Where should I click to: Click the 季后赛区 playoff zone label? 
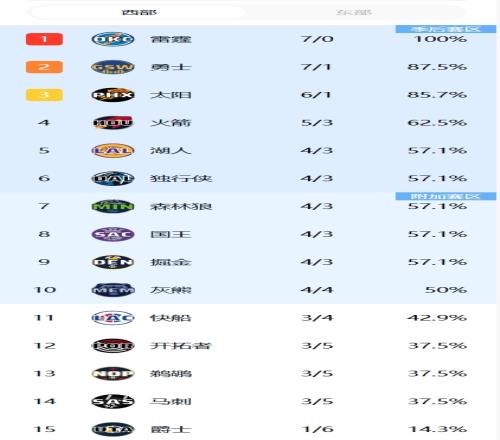pos(446,29)
